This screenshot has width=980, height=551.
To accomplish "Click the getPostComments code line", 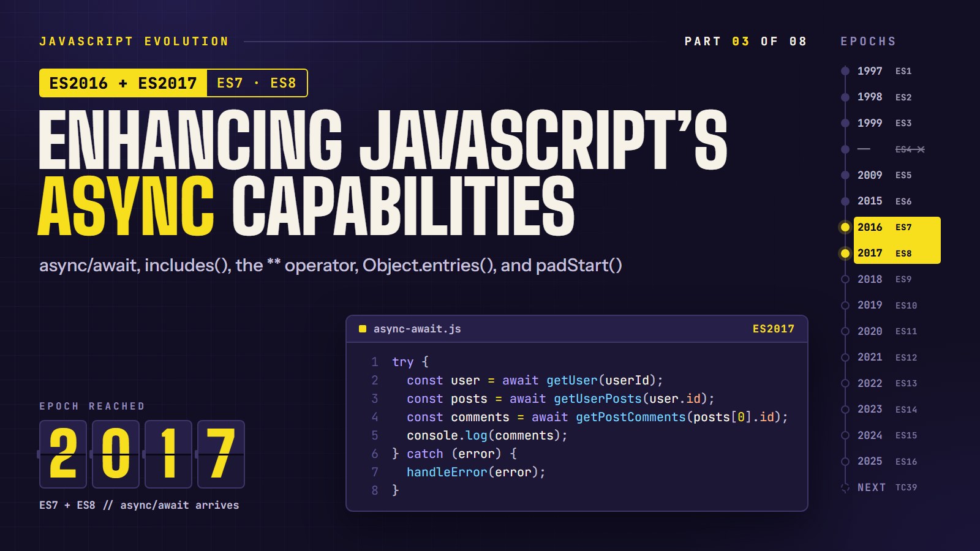I will coord(597,417).
